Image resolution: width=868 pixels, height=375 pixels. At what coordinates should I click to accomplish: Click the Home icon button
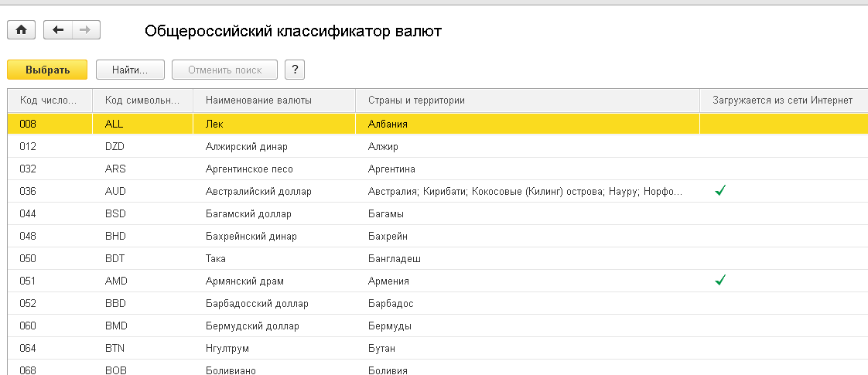pyautogui.click(x=21, y=29)
